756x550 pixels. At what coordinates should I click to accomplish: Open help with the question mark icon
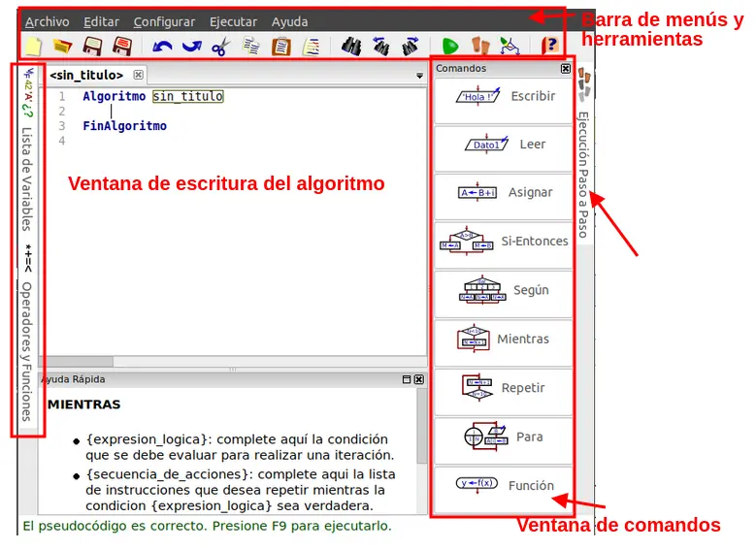549,47
